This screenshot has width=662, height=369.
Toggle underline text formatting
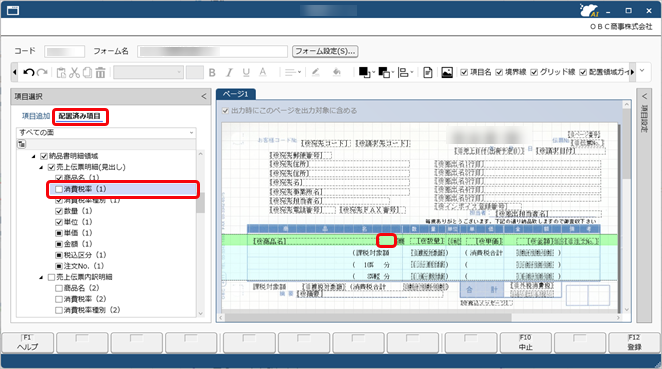(x=246, y=73)
